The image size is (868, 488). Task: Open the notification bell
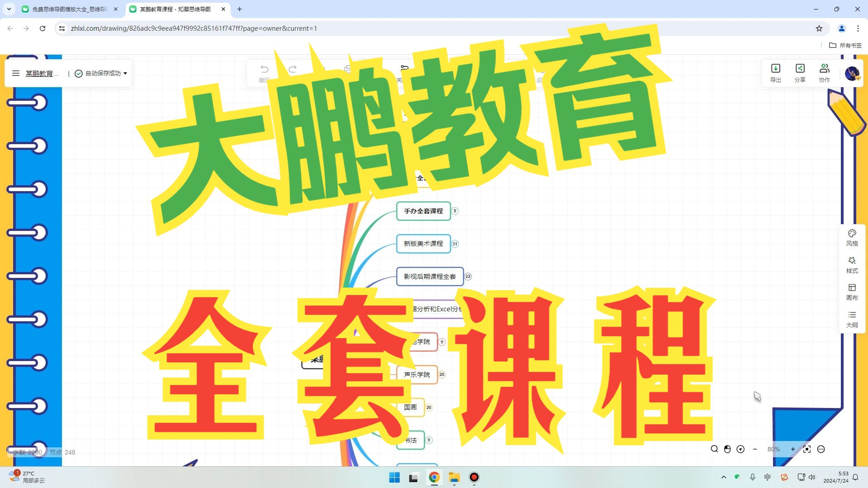coord(855,477)
